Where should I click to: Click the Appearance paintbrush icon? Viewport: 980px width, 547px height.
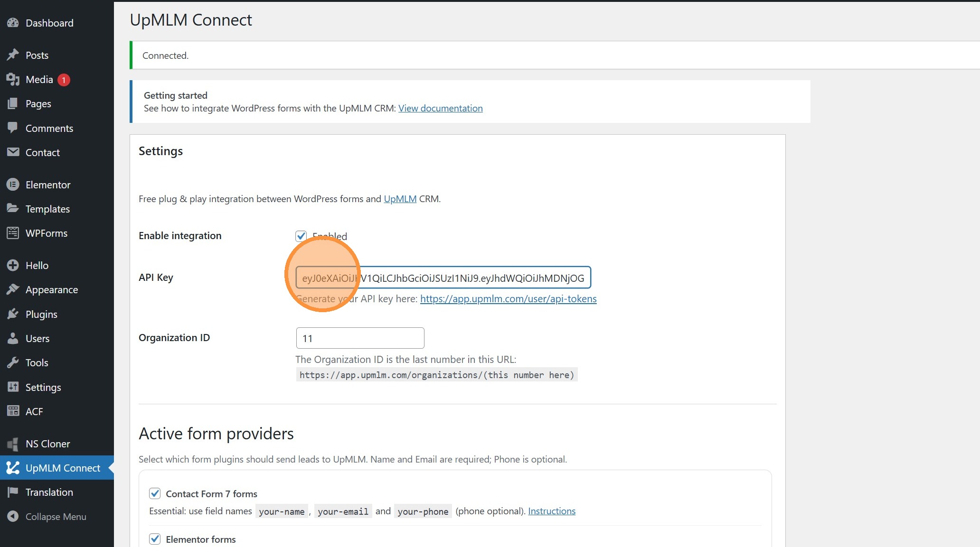tap(13, 289)
